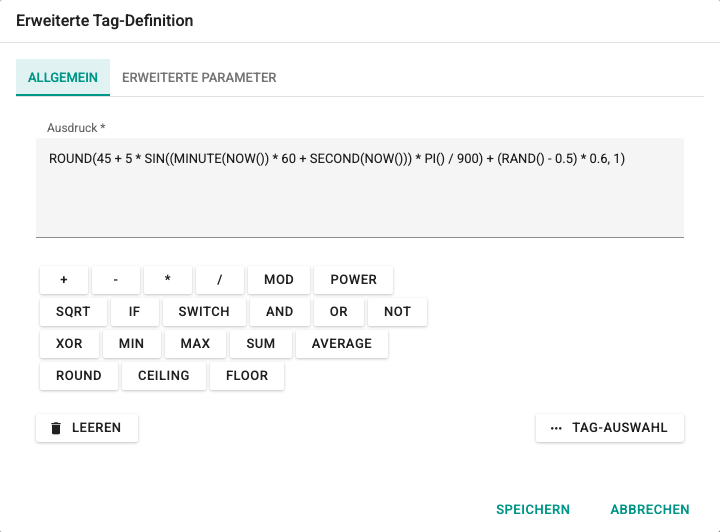This screenshot has width=720, height=532.
Task: Insert the FLOOR function
Action: pos(247,376)
